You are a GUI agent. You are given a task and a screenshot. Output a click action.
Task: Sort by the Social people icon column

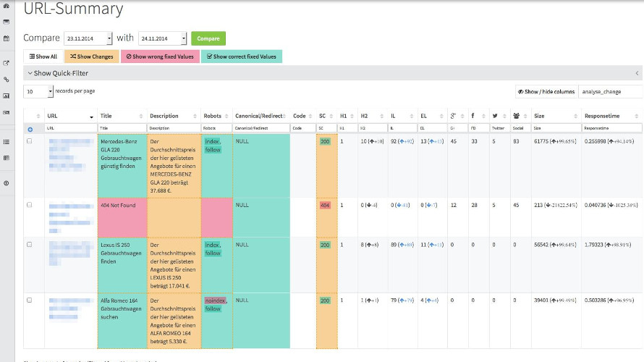pyautogui.click(x=516, y=116)
